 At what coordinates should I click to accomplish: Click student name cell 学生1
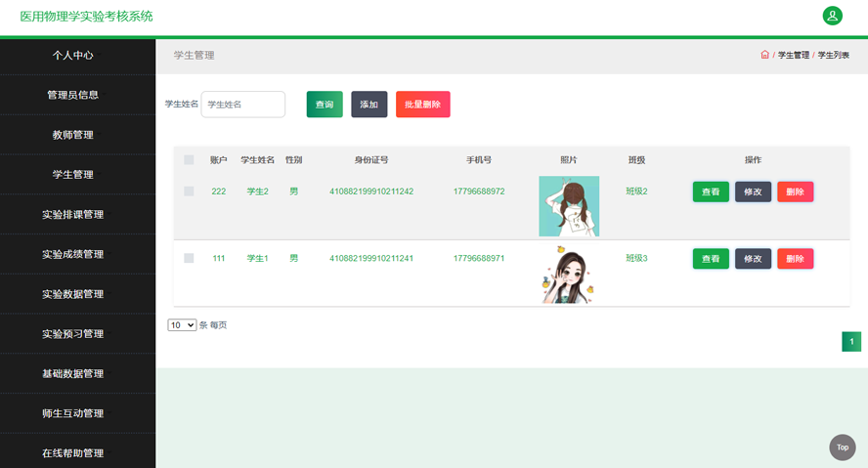point(257,258)
